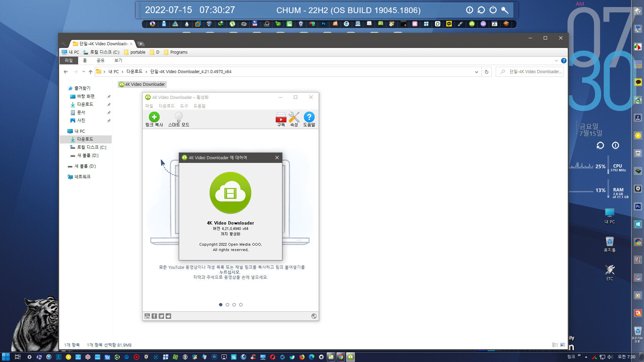Viewport: 644px width, 362px height.
Task: Open the KakaoTalk icon in top dock
Action: [x=449, y=24]
